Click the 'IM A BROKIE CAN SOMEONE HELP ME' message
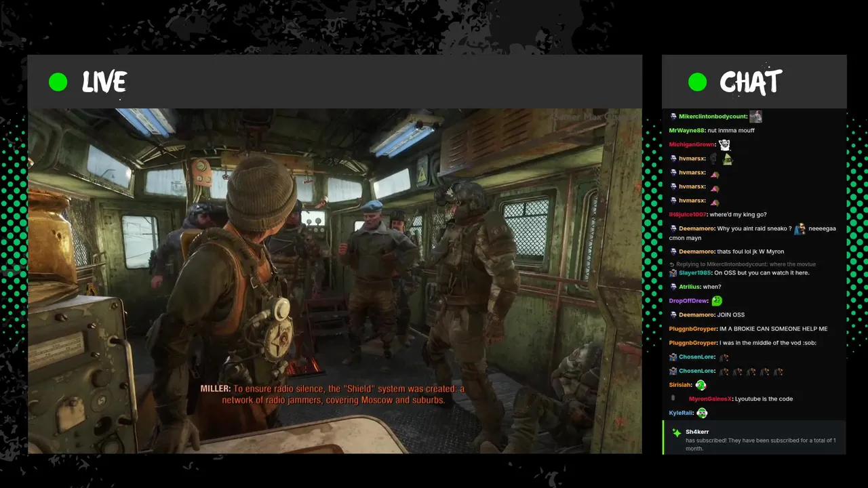This screenshot has width=868, height=488. [774, 329]
